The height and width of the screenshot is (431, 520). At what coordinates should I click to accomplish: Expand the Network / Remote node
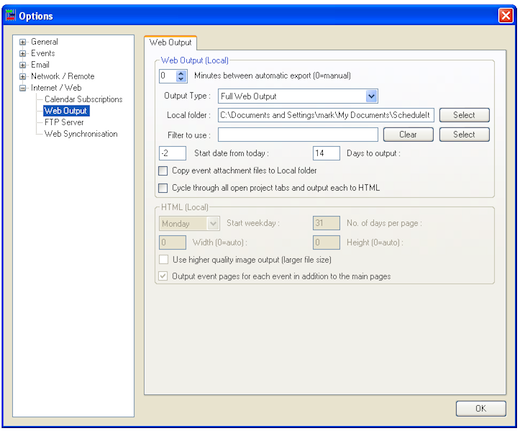[22, 76]
